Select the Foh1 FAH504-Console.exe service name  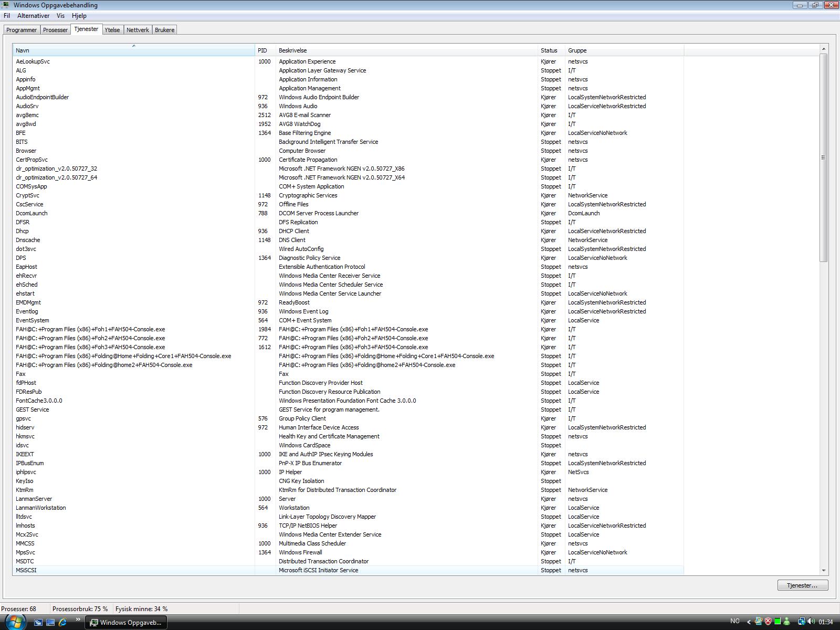coord(90,329)
